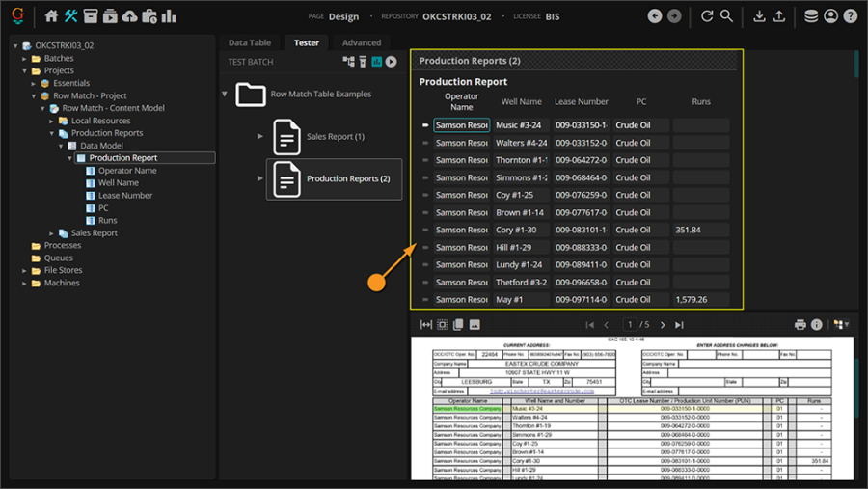
Task: Open the help question mark icon
Action: point(850,16)
